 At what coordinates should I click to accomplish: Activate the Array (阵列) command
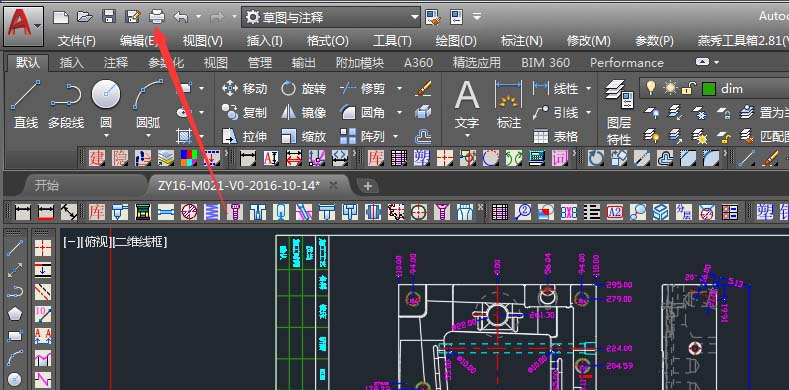tap(363, 136)
